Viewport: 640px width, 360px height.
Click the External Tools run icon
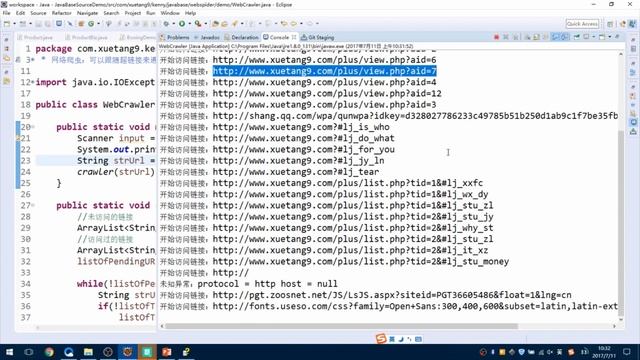(x=198, y=24)
